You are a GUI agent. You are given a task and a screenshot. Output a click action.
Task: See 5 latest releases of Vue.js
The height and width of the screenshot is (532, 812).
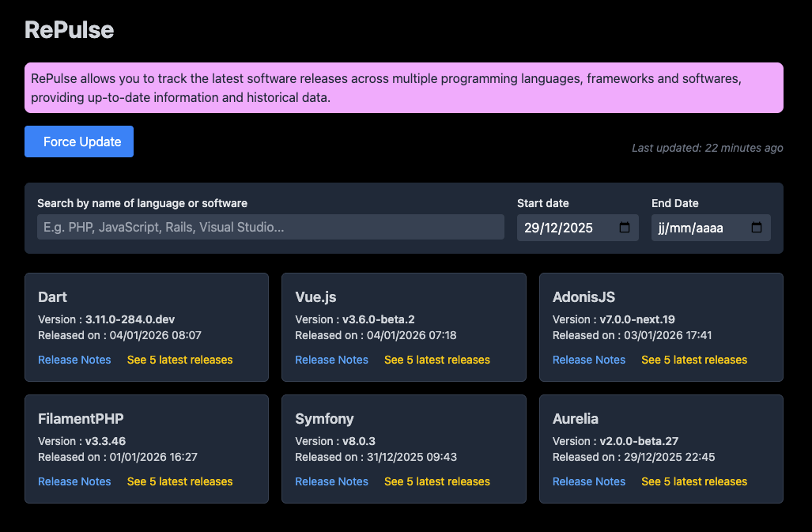tap(437, 360)
